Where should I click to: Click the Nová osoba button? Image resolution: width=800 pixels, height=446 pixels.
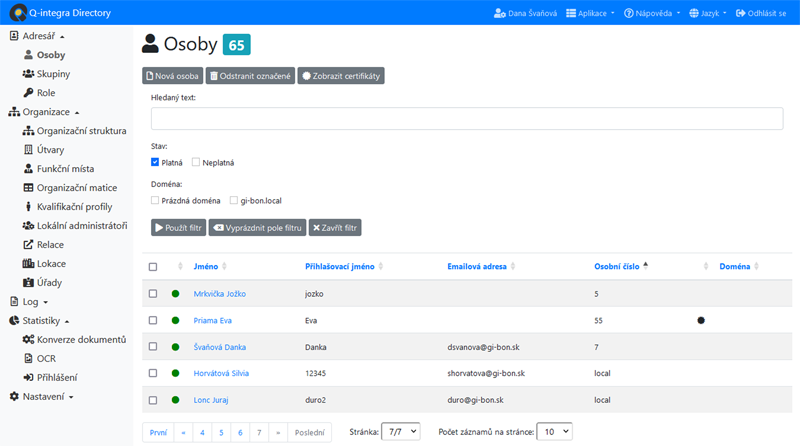coord(172,76)
